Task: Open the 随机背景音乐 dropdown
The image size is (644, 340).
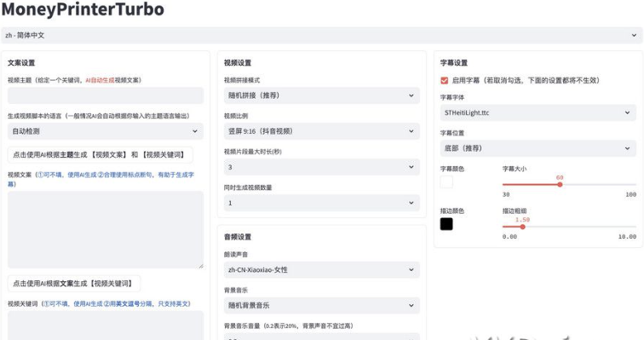Action: (322, 306)
